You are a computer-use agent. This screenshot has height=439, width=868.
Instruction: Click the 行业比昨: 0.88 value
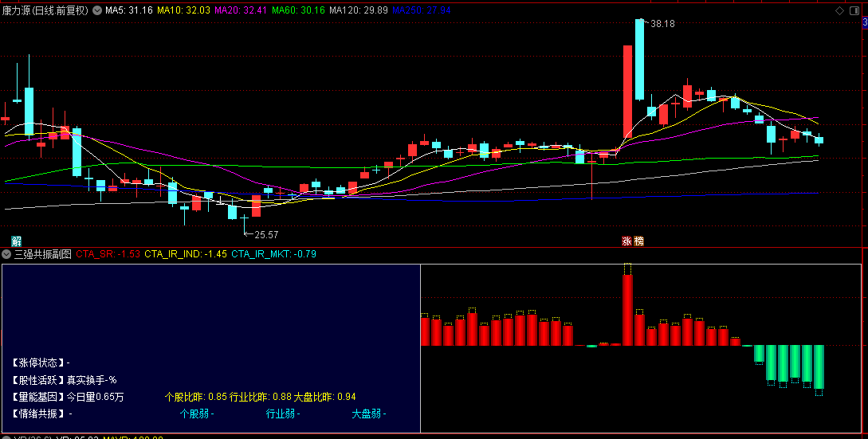coord(260,397)
